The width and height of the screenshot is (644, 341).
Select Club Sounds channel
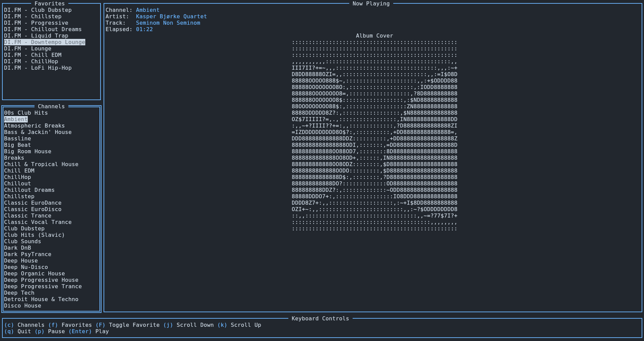23,241
